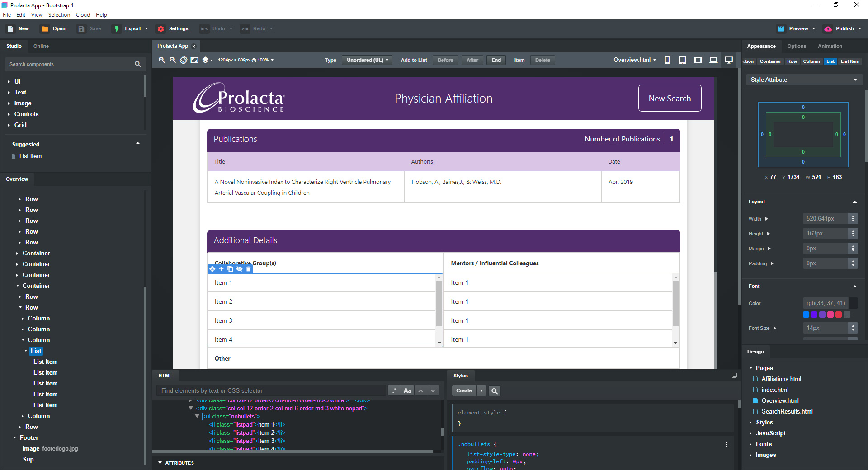
Task: Open the .nobullets rule options menu
Action: (x=726, y=445)
